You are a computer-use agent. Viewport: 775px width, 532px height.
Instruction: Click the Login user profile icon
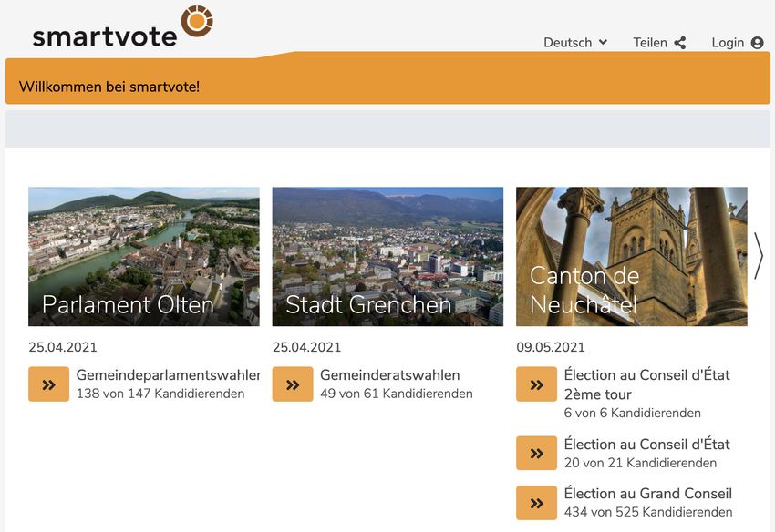click(x=757, y=43)
